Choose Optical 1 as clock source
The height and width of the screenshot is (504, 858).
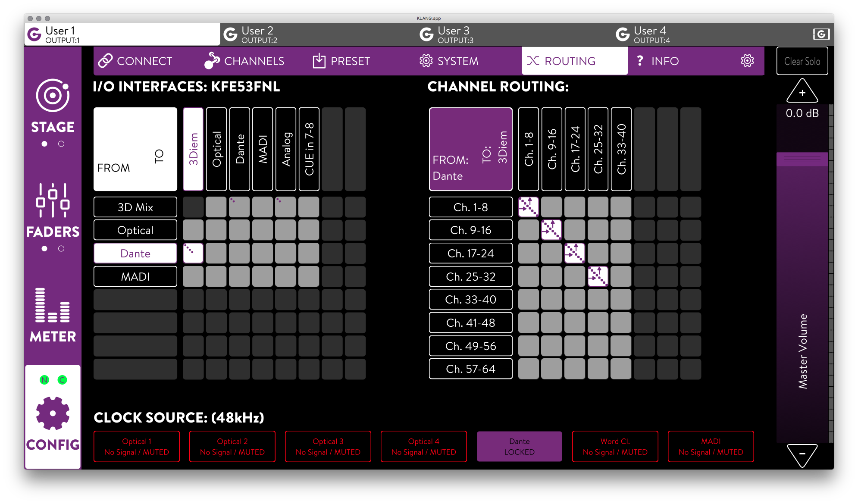point(137,447)
